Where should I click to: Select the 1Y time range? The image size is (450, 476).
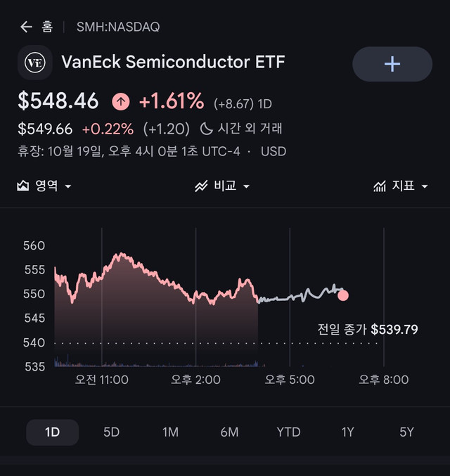tap(347, 432)
